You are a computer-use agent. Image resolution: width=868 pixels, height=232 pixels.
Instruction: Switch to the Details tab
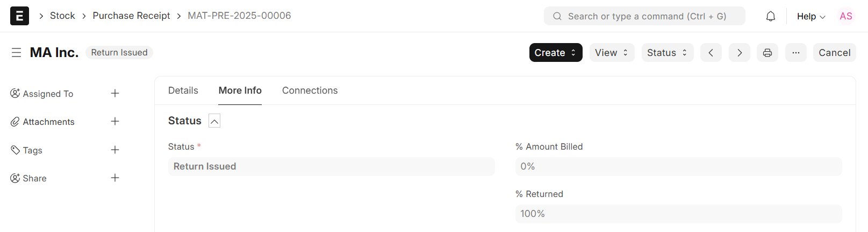(183, 90)
